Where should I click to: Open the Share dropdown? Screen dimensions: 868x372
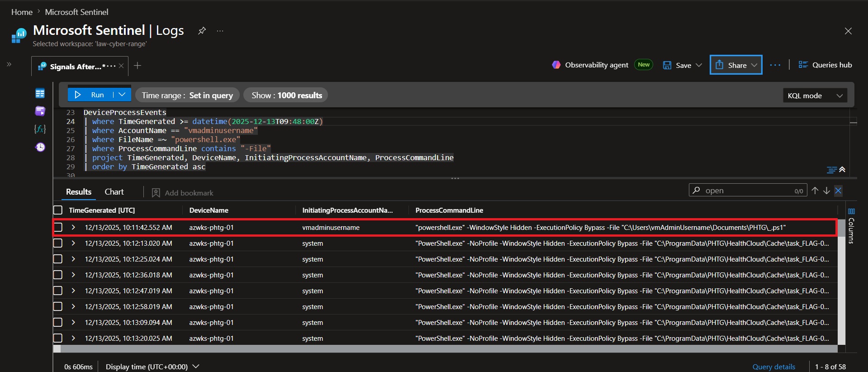736,65
